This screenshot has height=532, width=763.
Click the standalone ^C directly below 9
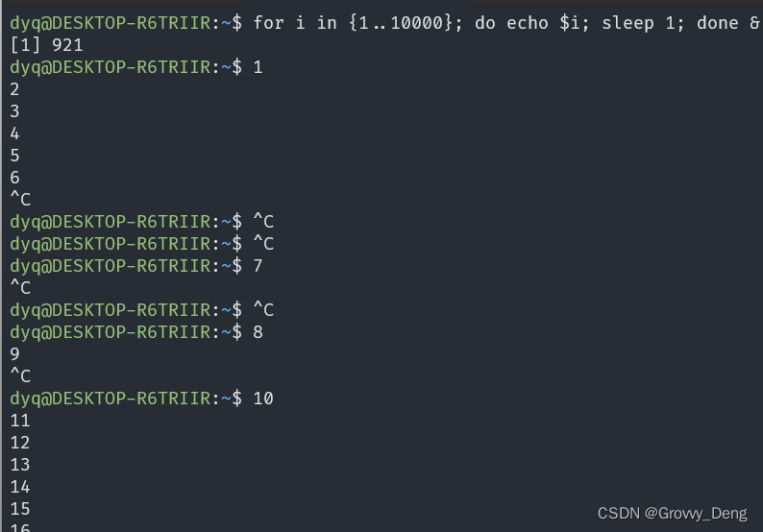coord(20,375)
